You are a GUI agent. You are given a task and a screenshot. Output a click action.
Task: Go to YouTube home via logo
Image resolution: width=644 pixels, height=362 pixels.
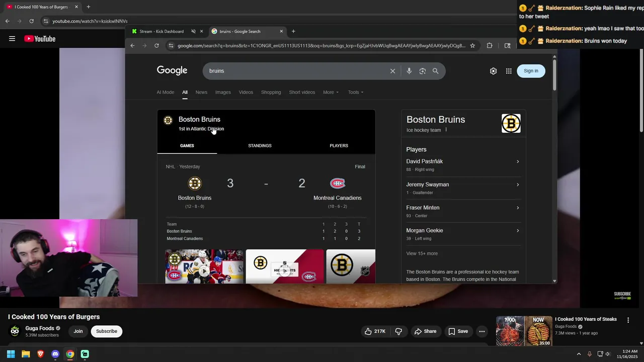(x=40, y=39)
